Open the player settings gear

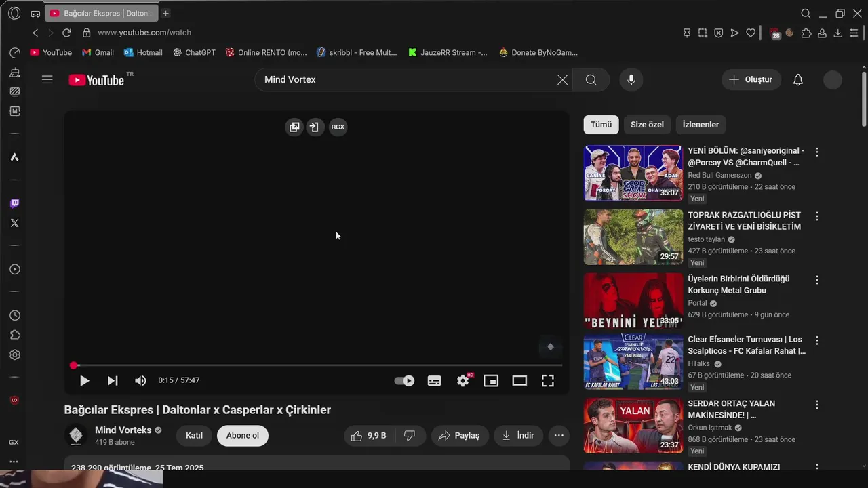(x=463, y=380)
